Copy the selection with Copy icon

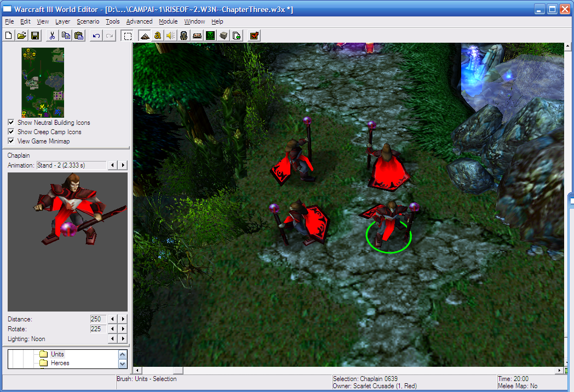[66, 36]
